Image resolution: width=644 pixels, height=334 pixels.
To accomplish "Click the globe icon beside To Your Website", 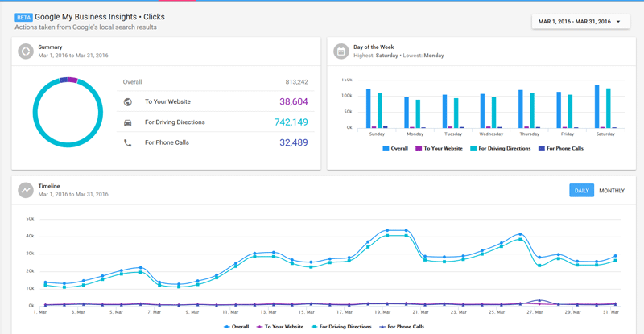I will [128, 102].
